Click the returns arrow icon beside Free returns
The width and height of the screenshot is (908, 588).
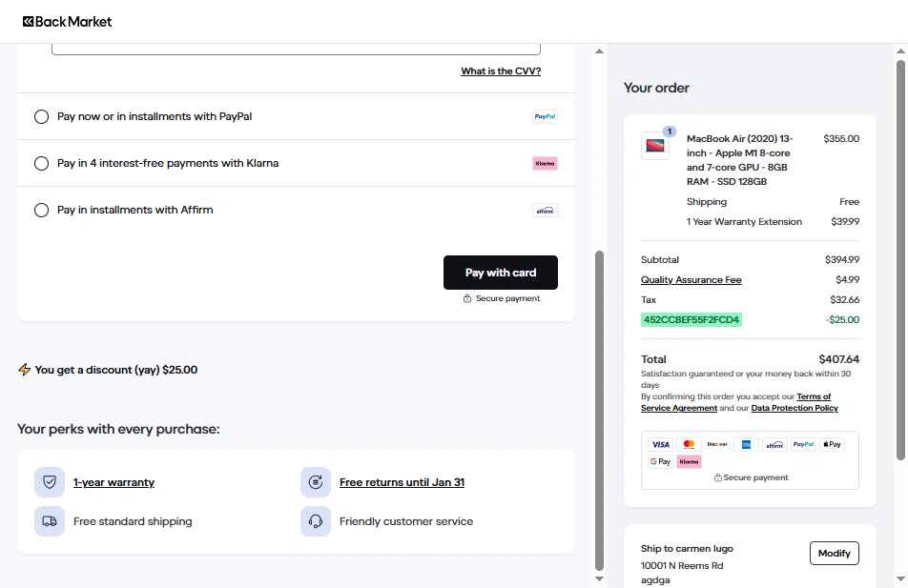click(316, 482)
